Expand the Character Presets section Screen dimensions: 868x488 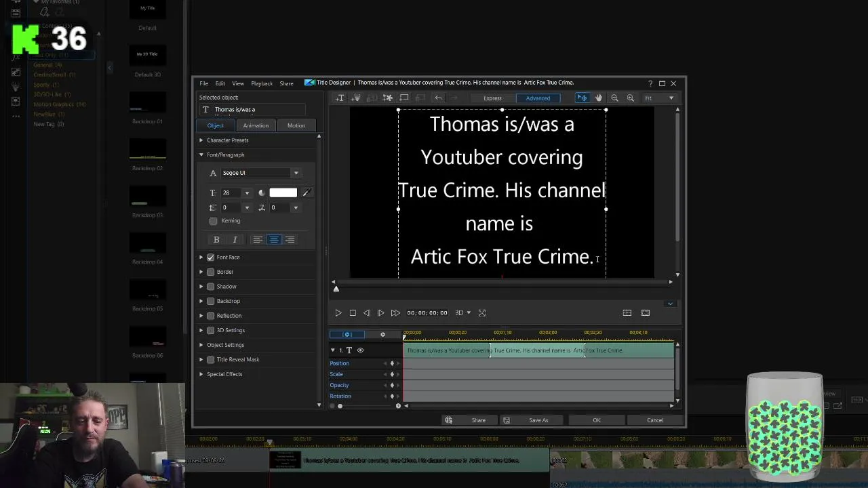pos(201,140)
